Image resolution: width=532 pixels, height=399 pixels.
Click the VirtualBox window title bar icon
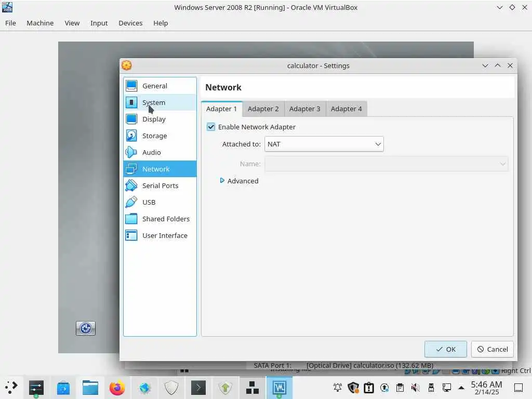7,7
